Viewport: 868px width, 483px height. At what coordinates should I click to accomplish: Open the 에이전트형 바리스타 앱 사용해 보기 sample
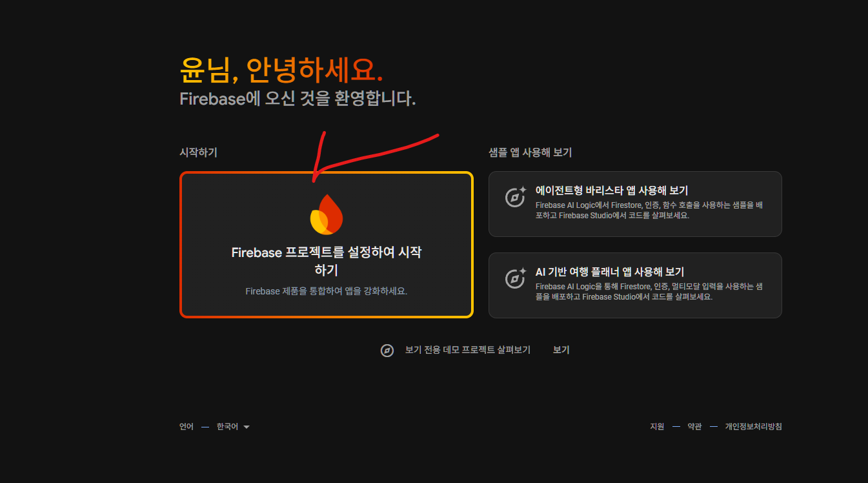[635, 204]
